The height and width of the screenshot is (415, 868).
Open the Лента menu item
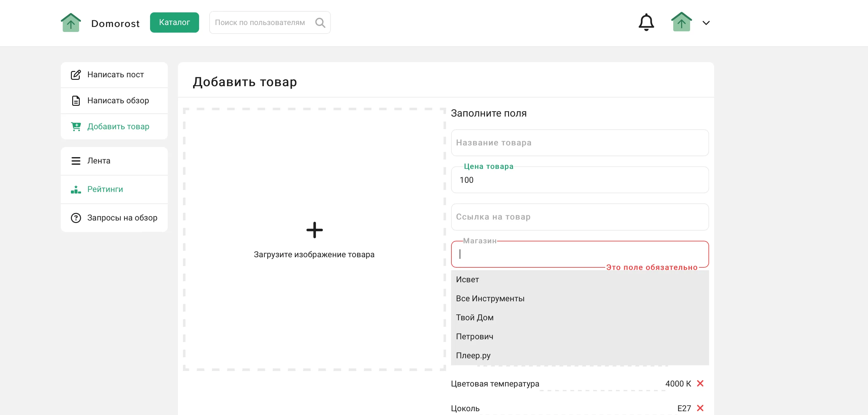click(98, 161)
